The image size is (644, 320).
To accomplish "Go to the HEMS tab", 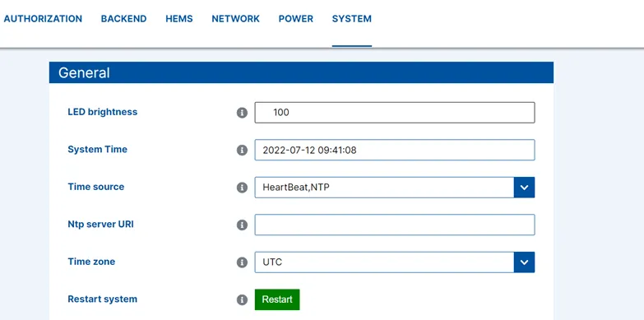I will [179, 19].
